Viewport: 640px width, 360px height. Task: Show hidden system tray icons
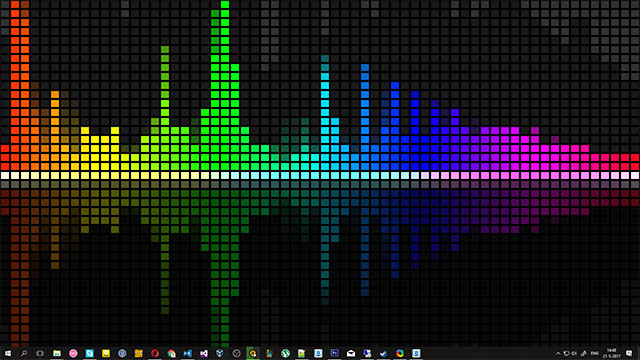click(x=558, y=353)
